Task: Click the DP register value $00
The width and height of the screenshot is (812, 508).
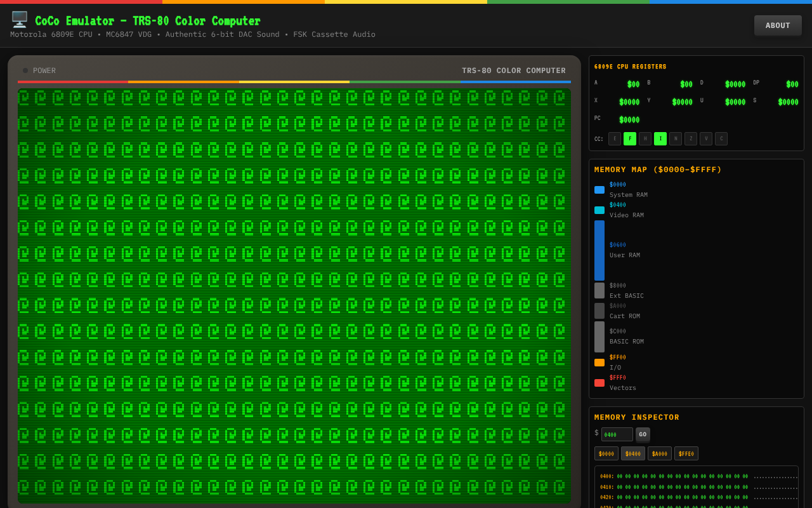Action: (x=792, y=84)
